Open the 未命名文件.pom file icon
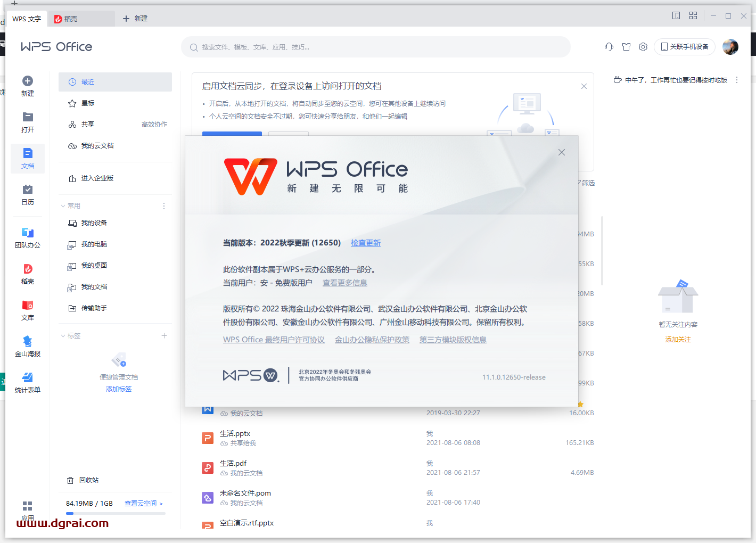Image resolution: width=756 pixels, height=543 pixels. pyautogui.click(x=208, y=498)
